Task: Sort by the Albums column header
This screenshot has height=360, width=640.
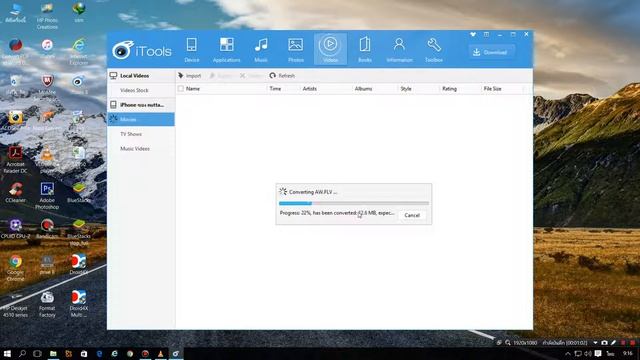Action: 363,89
